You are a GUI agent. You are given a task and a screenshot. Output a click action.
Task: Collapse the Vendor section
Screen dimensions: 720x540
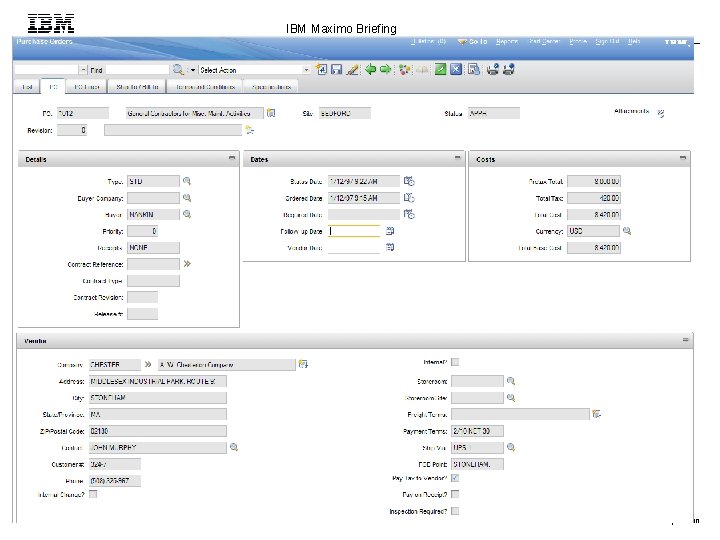686,340
